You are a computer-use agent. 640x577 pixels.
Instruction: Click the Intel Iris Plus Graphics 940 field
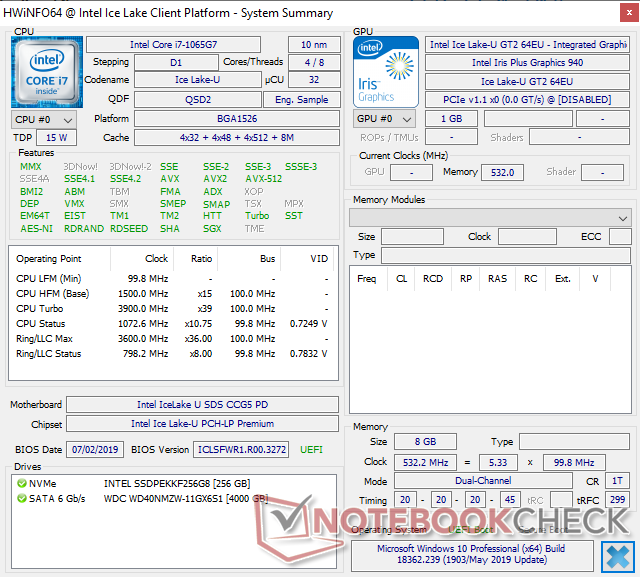pyautogui.click(x=529, y=63)
